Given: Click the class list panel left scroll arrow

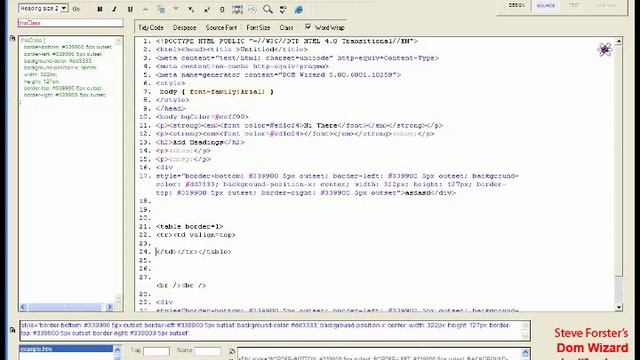Looking at the screenshot, I should click(23, 307).
